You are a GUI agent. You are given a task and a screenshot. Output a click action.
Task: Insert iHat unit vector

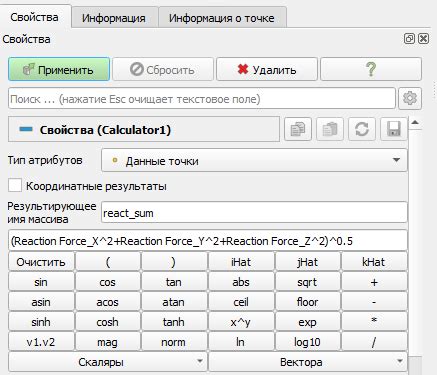click(241, 262)
